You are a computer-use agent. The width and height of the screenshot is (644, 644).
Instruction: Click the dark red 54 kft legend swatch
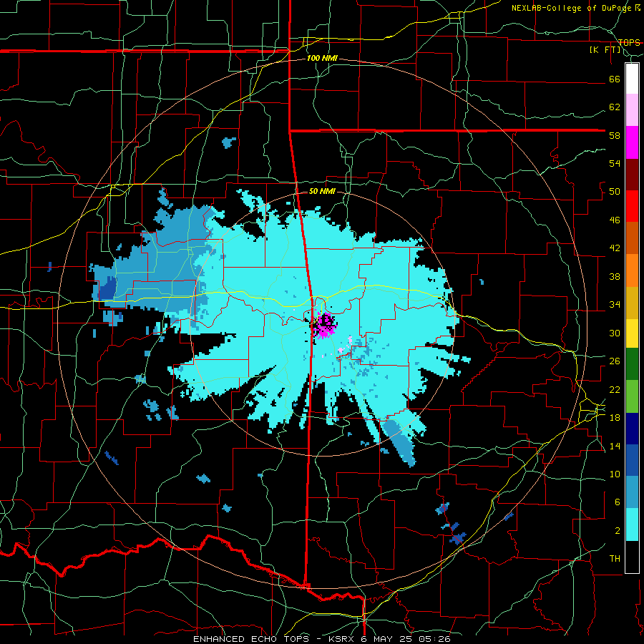point(632,175)
